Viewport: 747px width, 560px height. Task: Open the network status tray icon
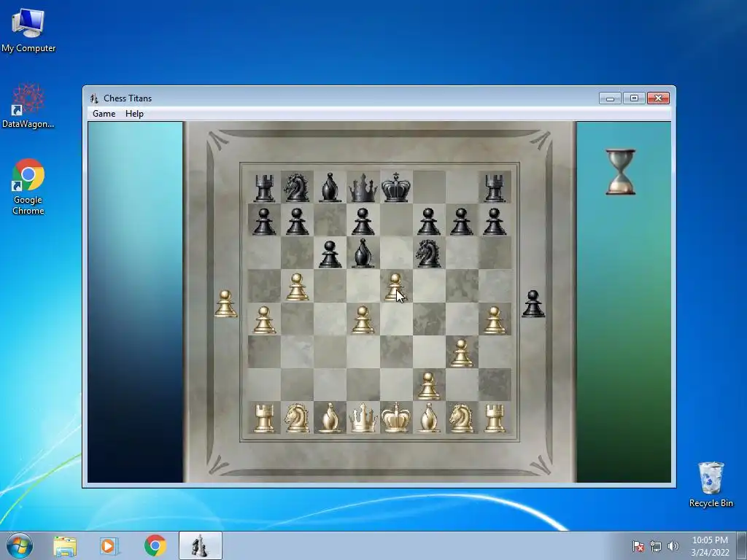[656, 546]
